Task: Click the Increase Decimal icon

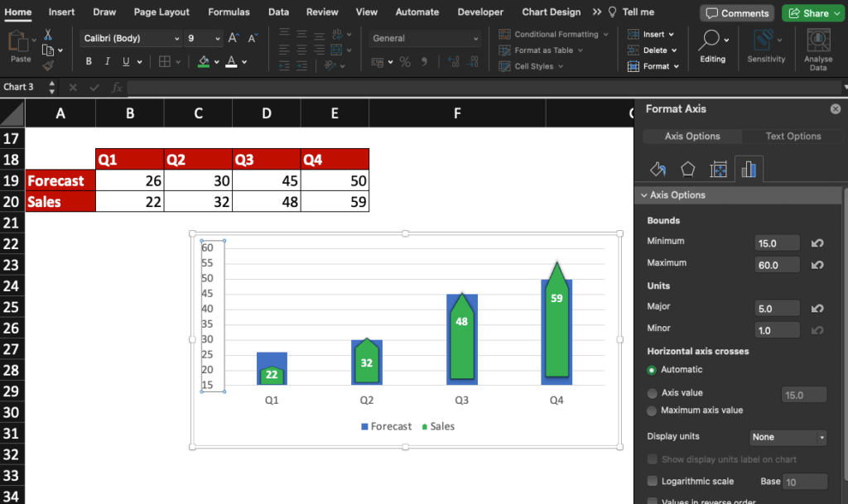Action: coord(454,62)
